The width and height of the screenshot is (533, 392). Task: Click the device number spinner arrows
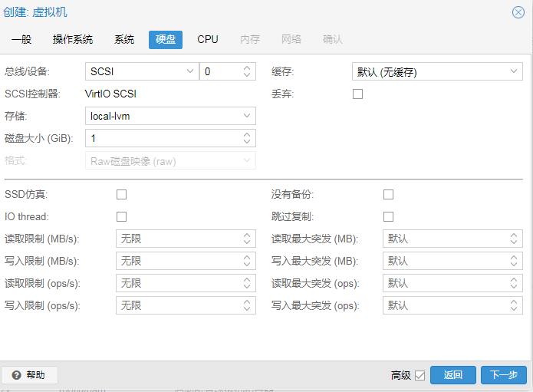pos(247,72)
